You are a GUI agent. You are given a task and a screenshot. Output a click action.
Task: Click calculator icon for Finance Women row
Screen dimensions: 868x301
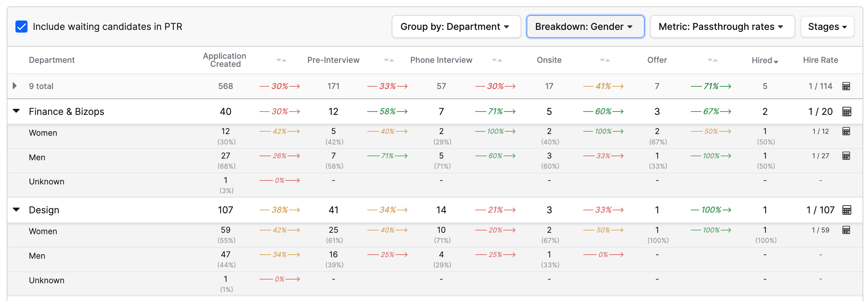tap(846, 131)
